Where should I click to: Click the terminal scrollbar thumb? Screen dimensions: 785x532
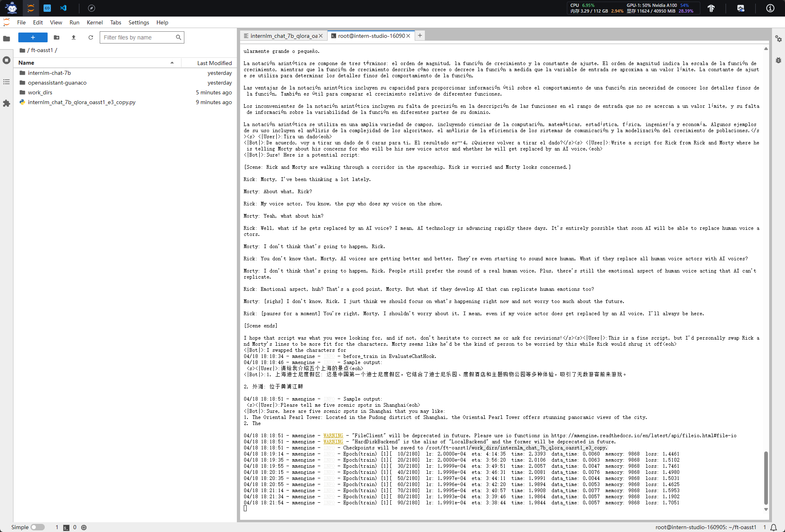tap(766, 477)
